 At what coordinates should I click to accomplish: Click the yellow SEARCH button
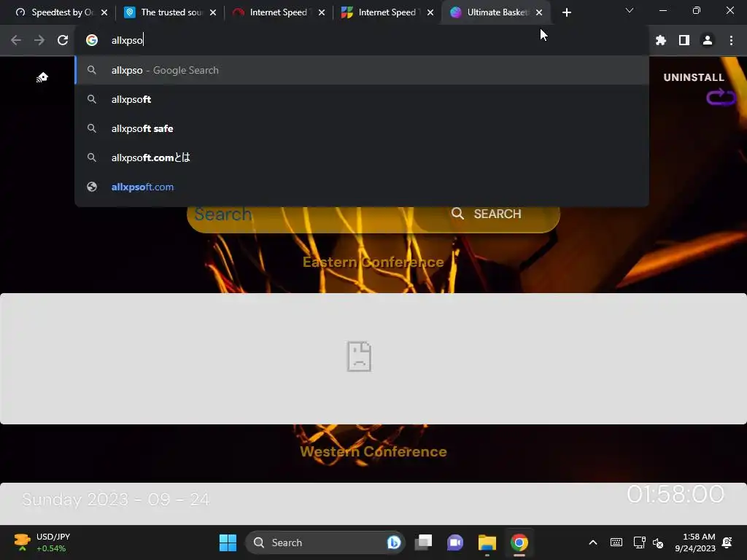click(487, 214)
